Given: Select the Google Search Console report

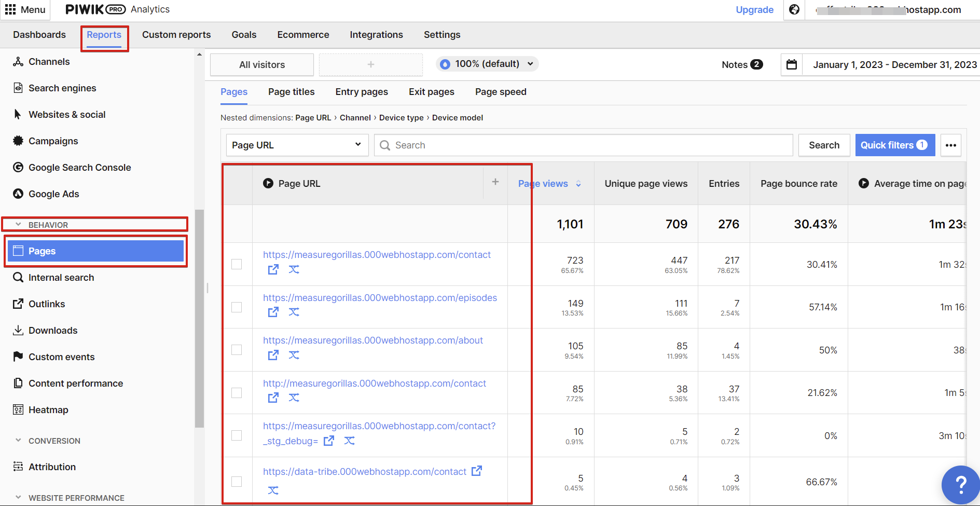Looking at the screenshot, I should (80, 167).
